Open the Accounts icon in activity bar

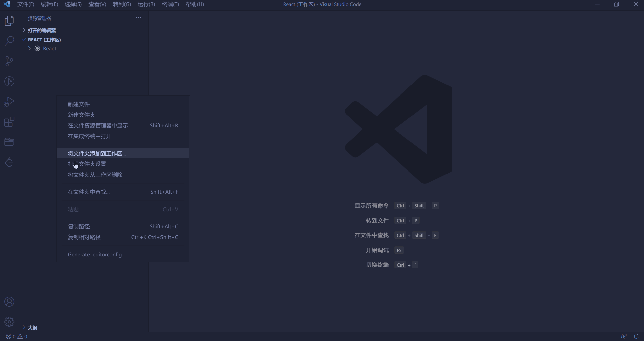(x=9, y=302)
